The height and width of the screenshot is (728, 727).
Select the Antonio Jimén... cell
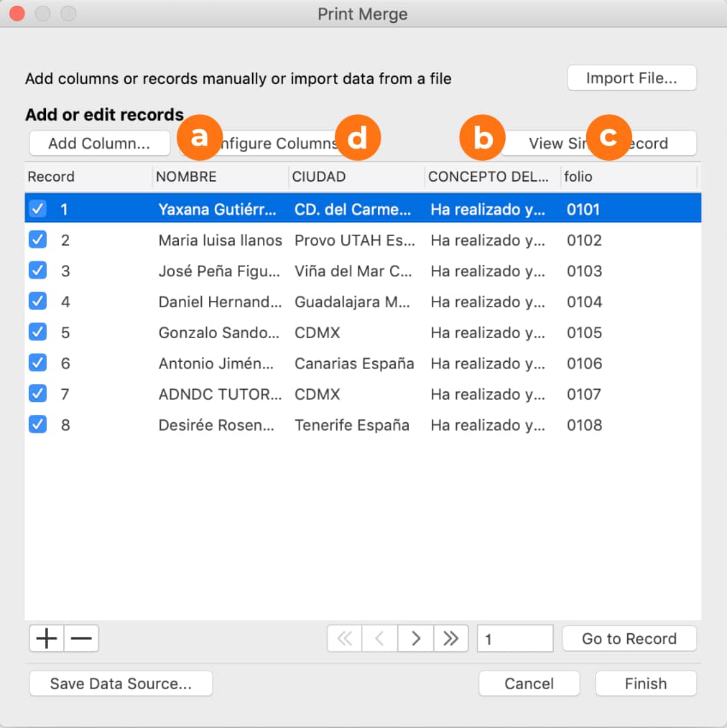point(216,363)
